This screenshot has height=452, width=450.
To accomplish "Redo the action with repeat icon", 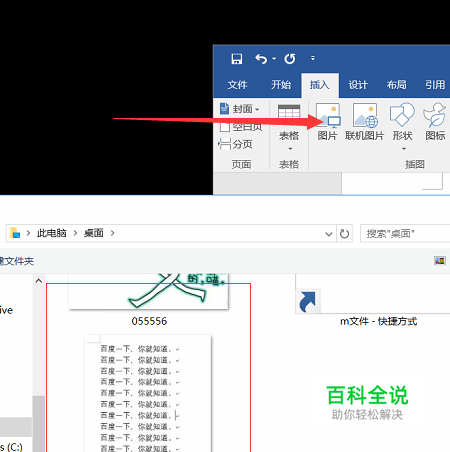I will point(290,59).
